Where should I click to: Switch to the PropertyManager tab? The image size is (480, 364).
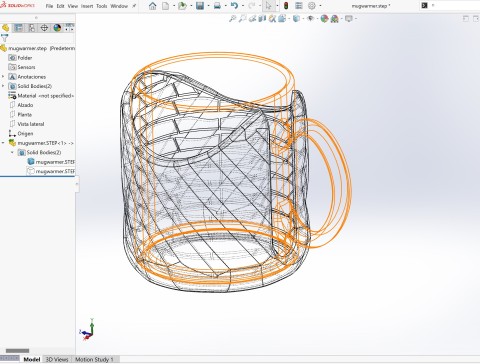[19, 28]
